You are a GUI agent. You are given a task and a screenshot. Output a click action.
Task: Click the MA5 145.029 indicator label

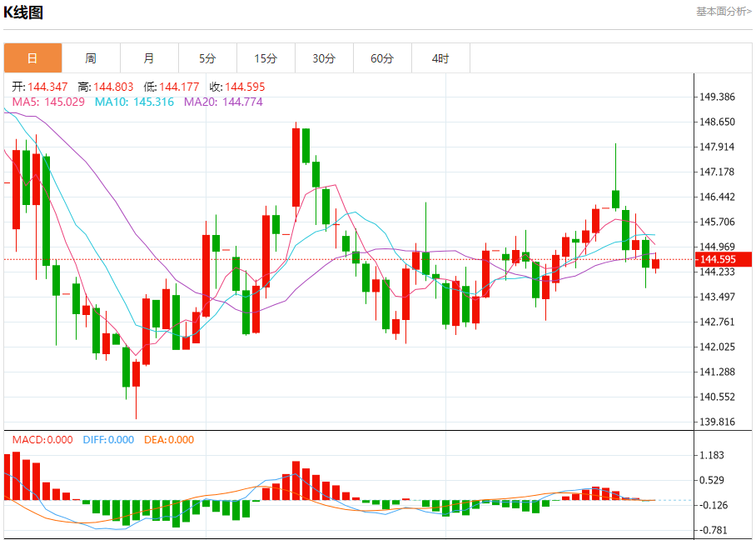(48, 102)
